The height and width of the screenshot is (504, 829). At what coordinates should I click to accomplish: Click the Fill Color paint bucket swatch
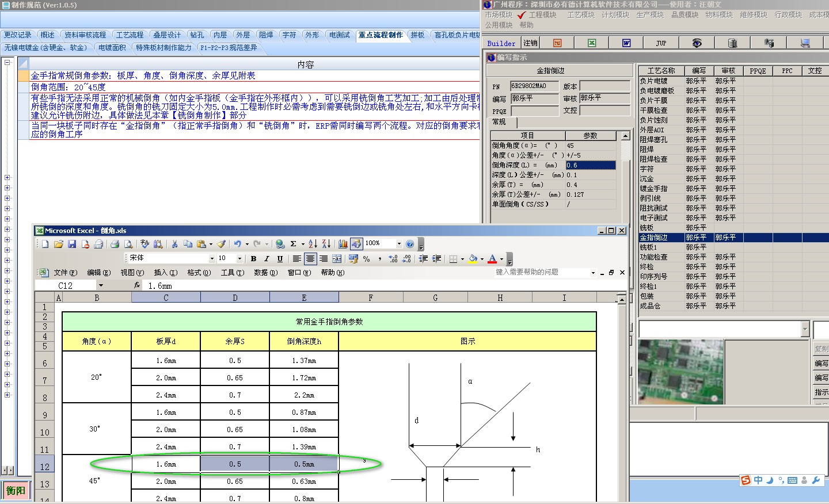coord(473,259)
